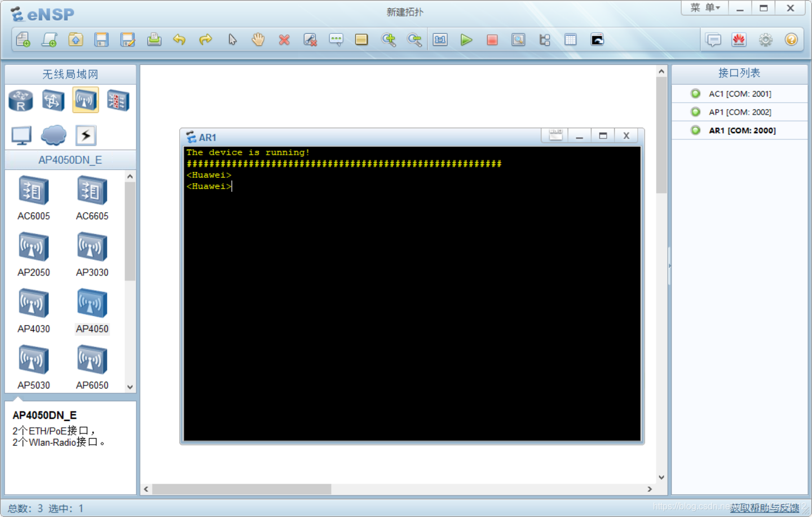Click the data capture icon
Viewport: 812px width, 517px height.
click(518, 40)
